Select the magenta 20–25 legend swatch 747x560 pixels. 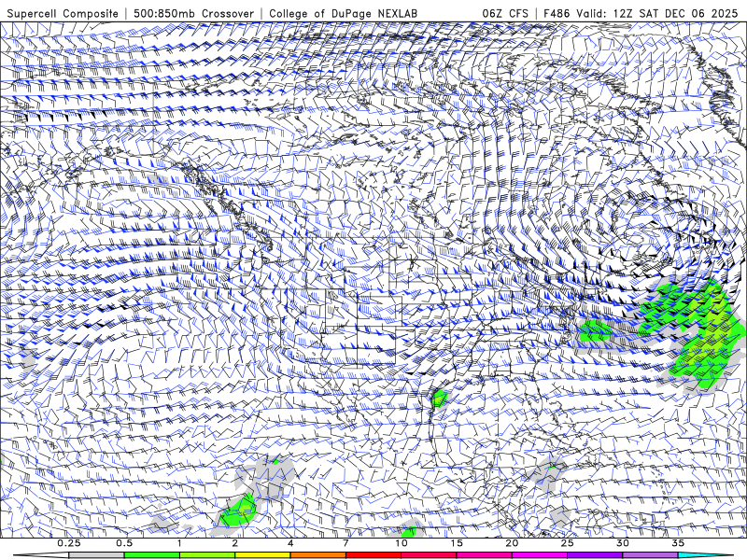point(540,555)
